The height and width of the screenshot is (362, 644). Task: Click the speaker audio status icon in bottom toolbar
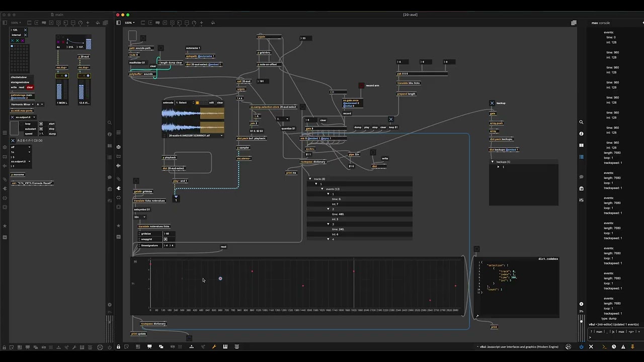tap(568, 346)
